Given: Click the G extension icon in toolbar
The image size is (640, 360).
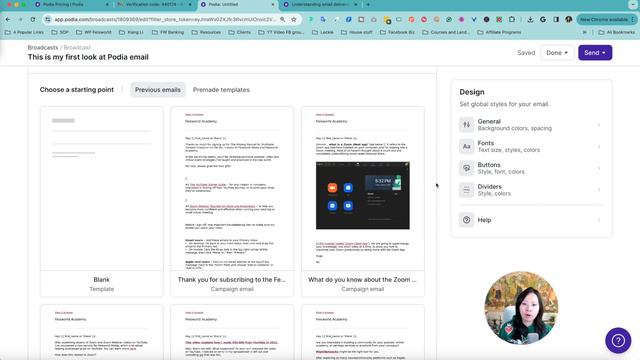Looking at the screenshot, I should (543, 19).
